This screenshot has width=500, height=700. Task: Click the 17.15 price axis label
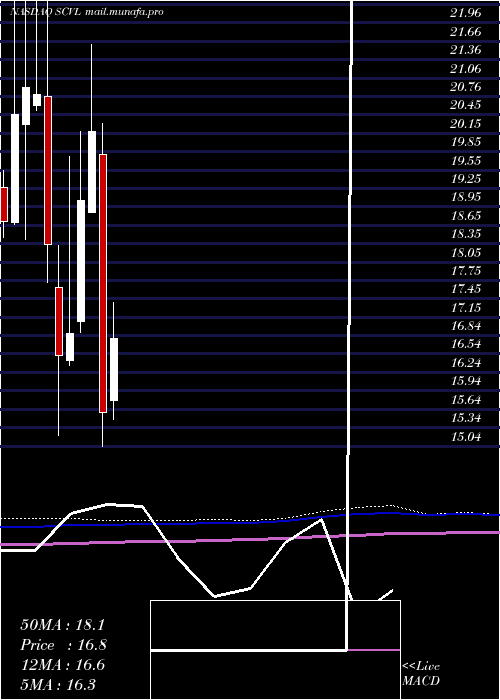[466, 308]
